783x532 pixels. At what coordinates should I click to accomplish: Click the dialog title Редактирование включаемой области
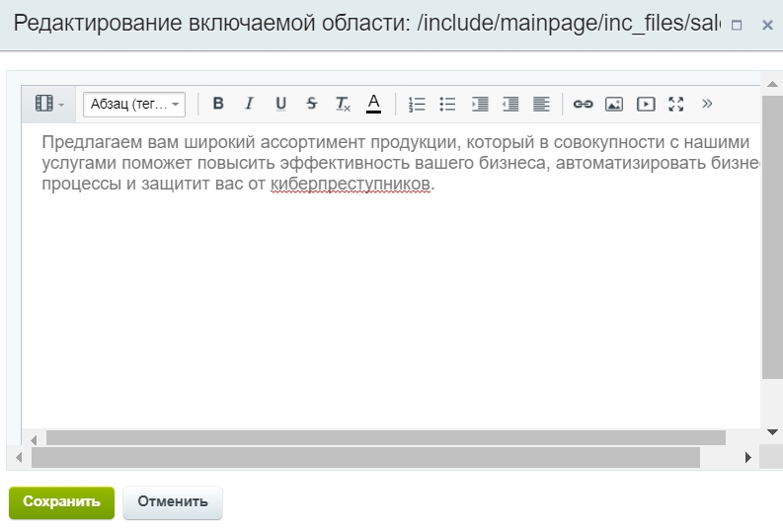211,23
